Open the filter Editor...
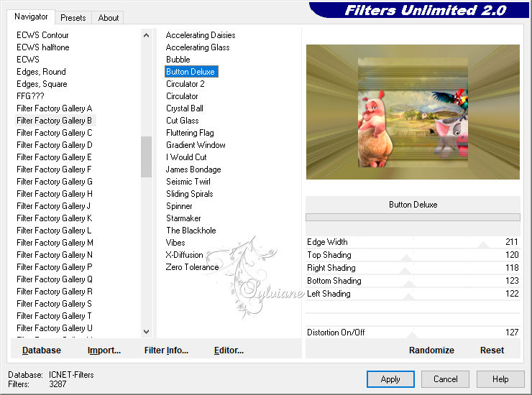Screen dimensions: 532x395 coord(229,350)
